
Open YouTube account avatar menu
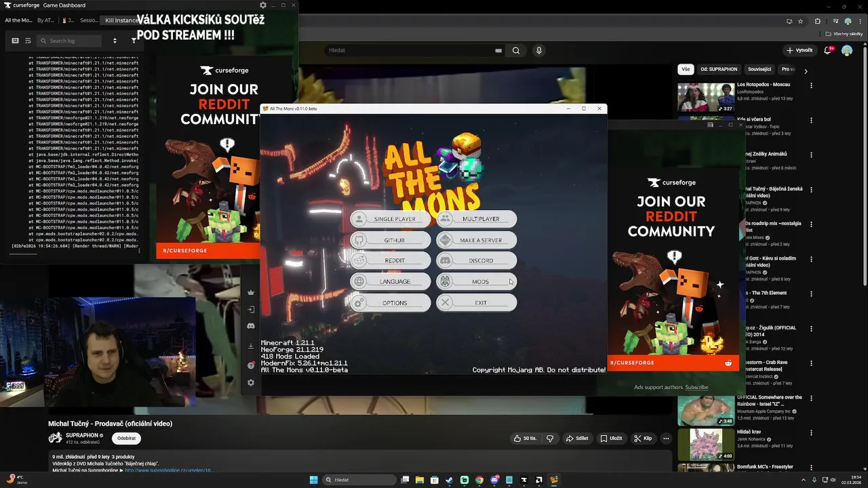847,50
